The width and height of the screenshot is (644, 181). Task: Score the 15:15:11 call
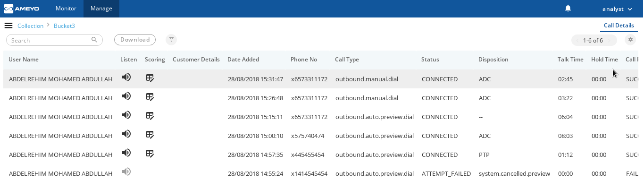pos(150,115)
